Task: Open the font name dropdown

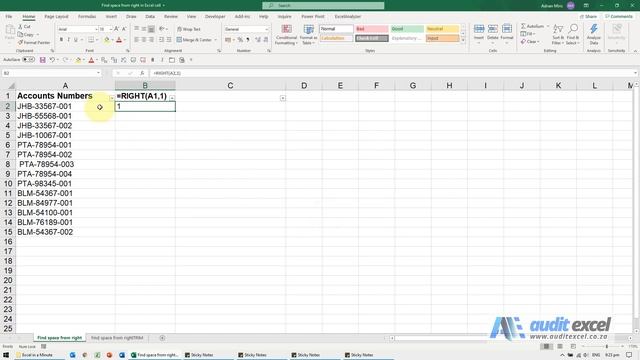Action: point(96,29)
